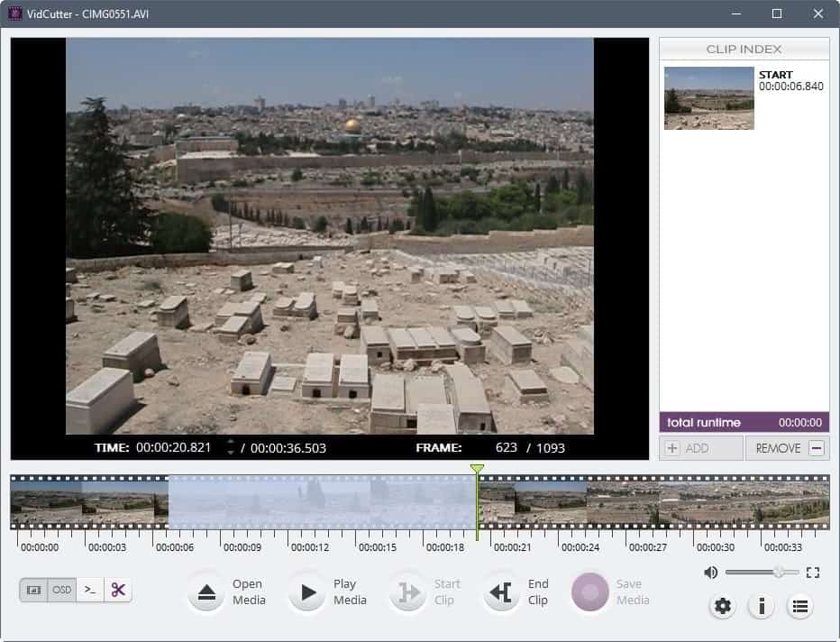840x642 pixels.
Task: Toggle the filmstrip thumbnails button
Action: click(33, 590)
